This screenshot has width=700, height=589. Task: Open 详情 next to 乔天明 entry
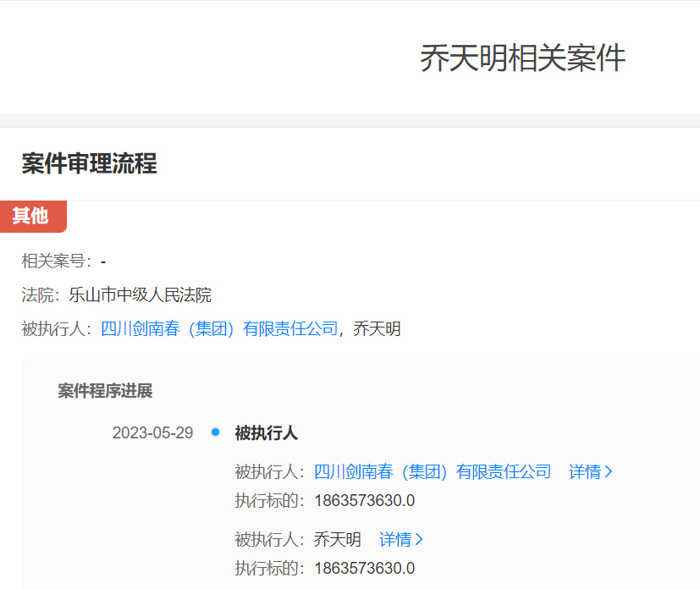[x=400, y=539]
